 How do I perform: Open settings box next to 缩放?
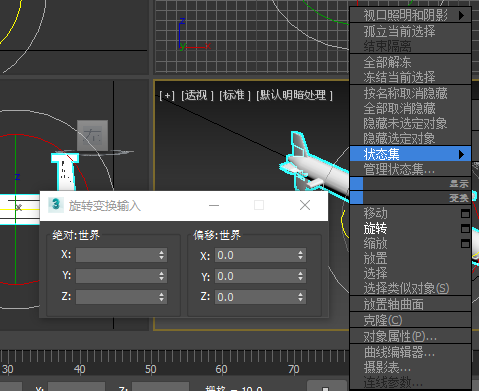[465, 244]
